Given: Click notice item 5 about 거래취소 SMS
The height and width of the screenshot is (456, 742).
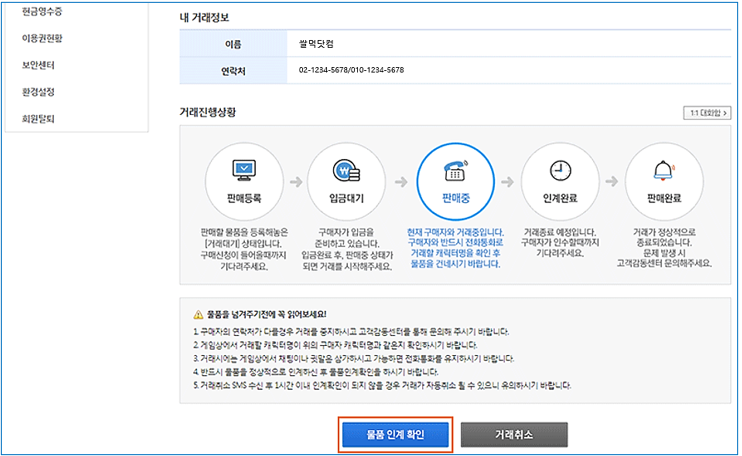Looking at the screenshot, I should click(x=382, y=386).
